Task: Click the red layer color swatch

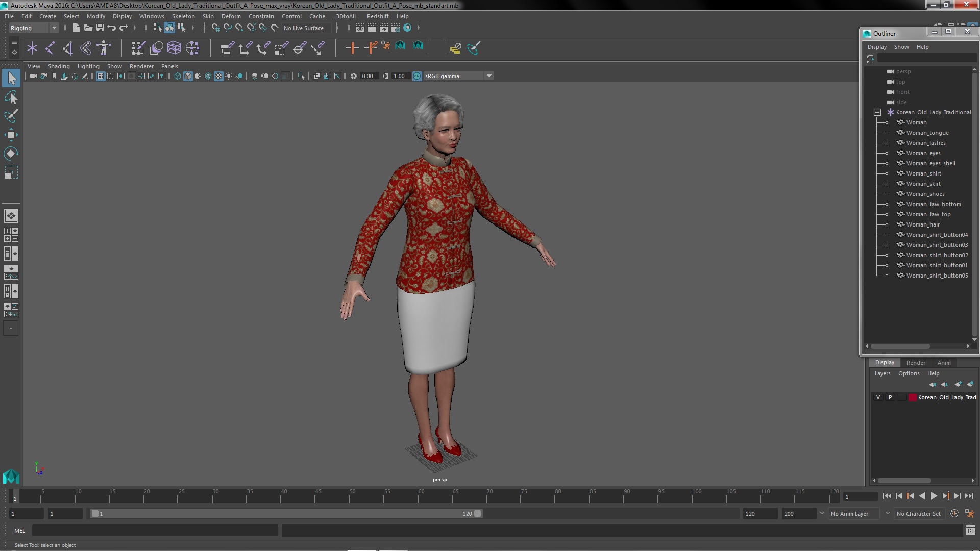Action: 912,397
